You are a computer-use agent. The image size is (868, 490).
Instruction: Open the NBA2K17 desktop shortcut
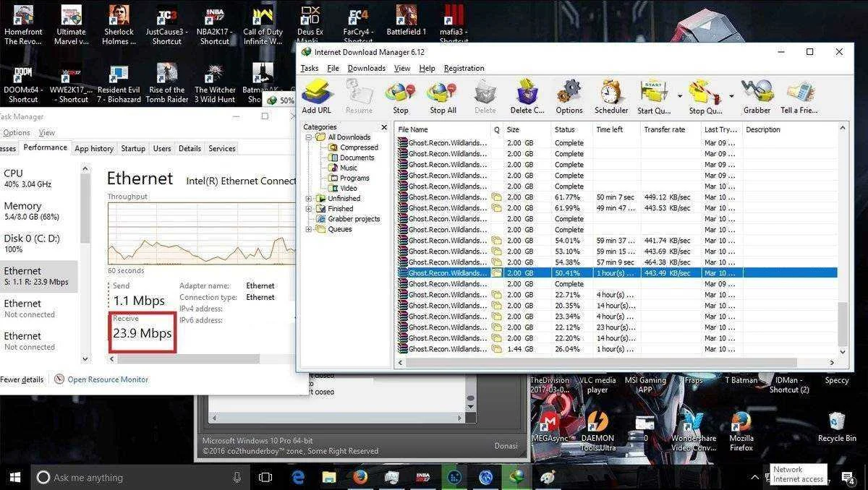click(x=215, y=25)
